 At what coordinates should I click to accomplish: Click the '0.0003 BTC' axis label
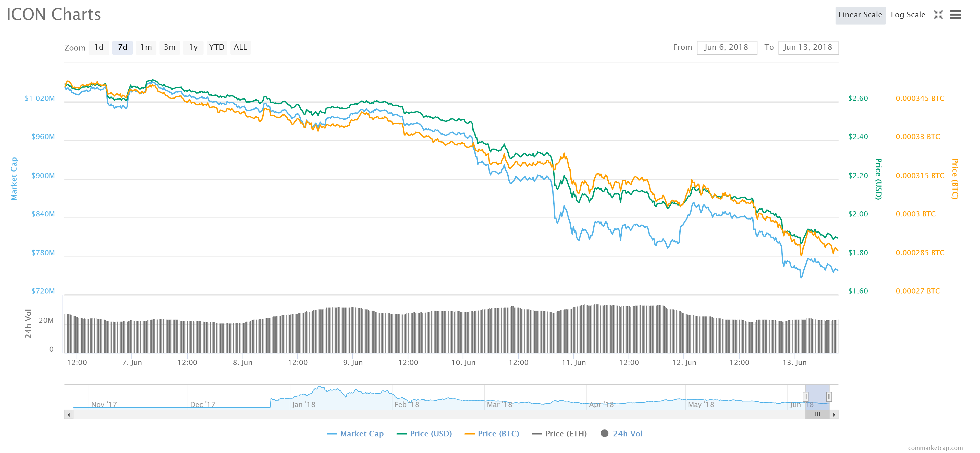click(x=915, y=214)
